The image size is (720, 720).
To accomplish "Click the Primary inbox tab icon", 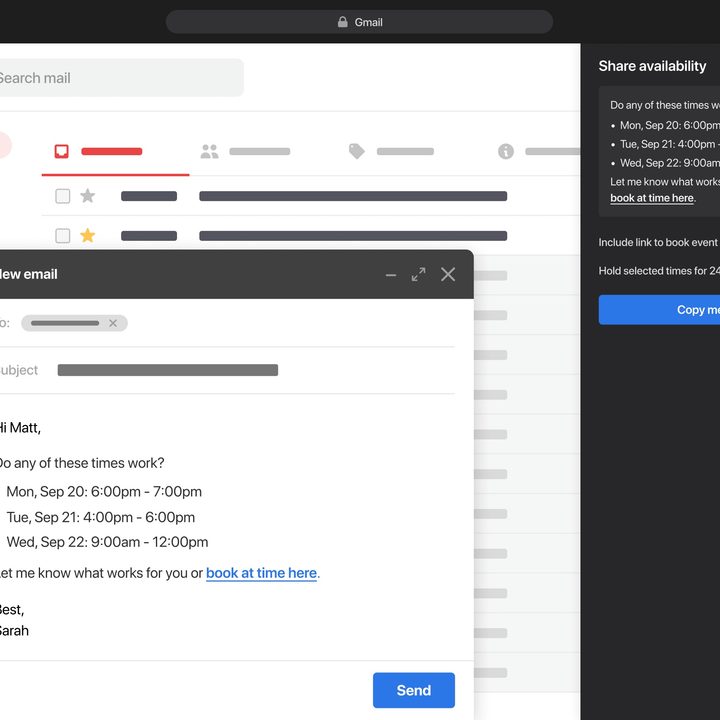I will [x=62, y=151].
